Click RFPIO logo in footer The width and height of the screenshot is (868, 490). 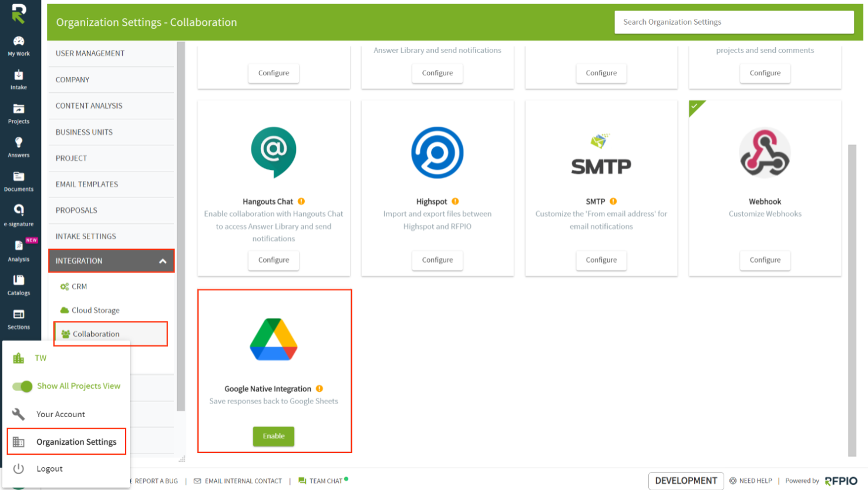(841, 481)
